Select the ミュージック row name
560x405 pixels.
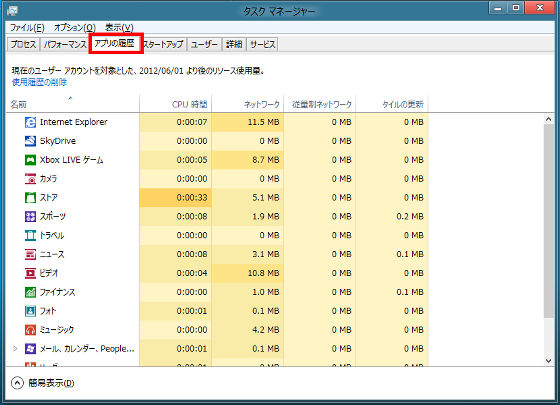click(x=57, y=330)
